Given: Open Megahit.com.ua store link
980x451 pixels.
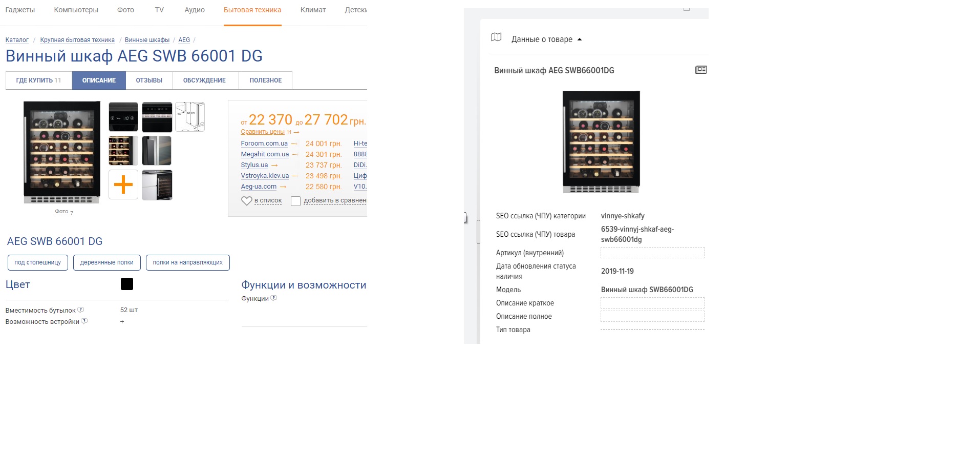Looking at the screenshot, I should [x=265, y=154].
